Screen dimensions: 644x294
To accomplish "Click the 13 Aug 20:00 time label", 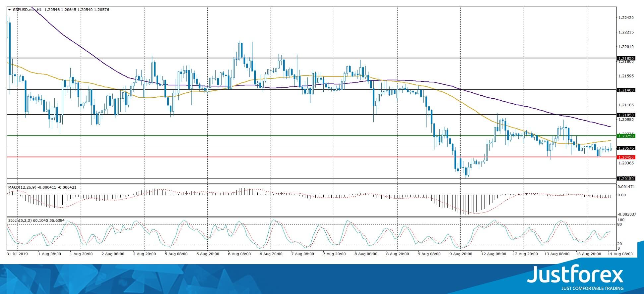I will point(589,254).
